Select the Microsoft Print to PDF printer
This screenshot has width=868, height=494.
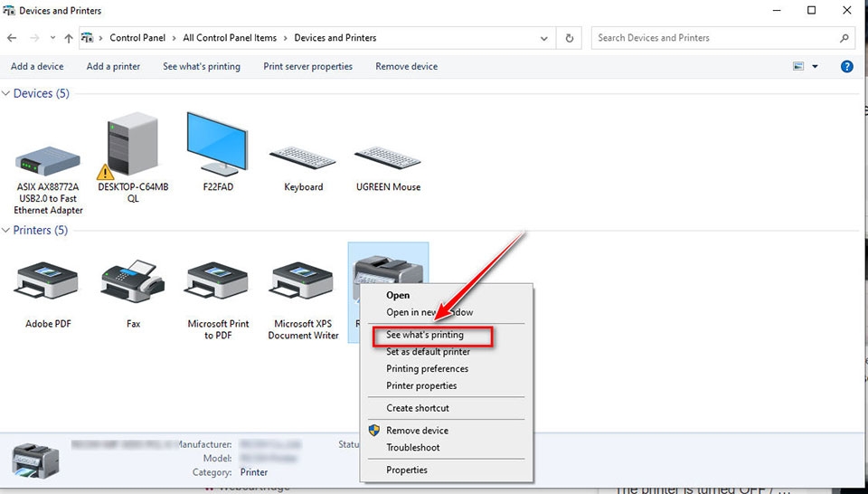pyautogui.click(x=218, y=300)
